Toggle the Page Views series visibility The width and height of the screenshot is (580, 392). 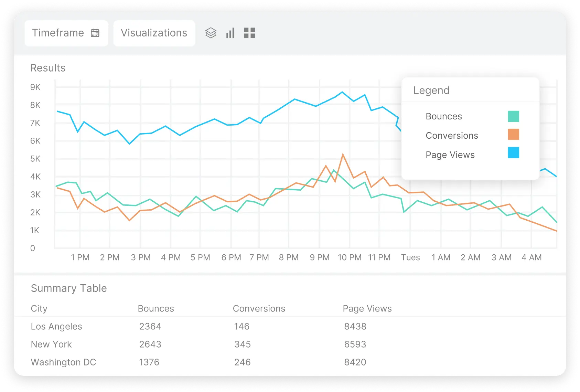[x=450, y=155]
